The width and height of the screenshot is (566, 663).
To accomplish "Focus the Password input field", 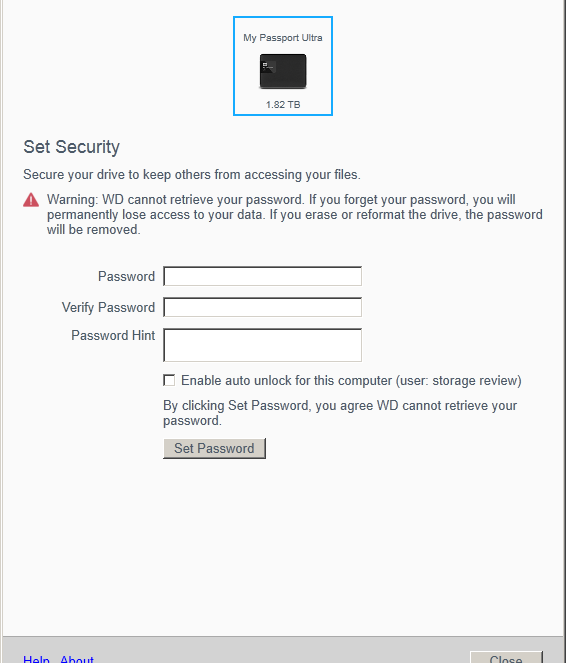I will tap(262, 276).
